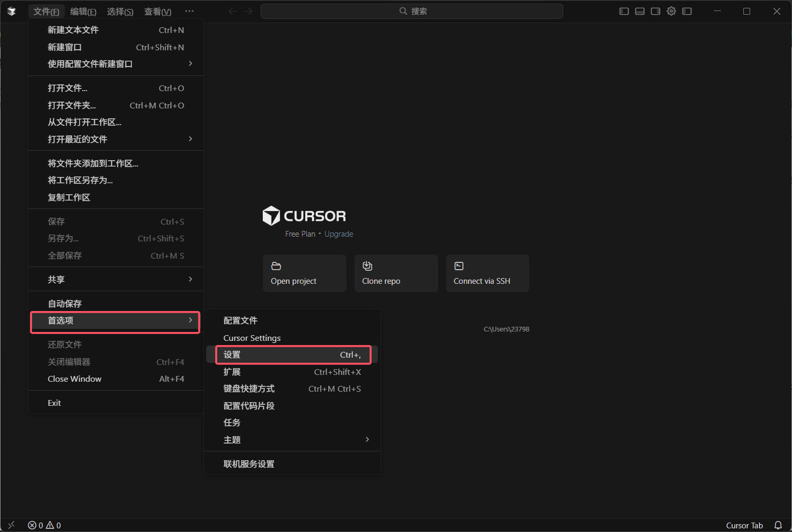Click the Open project folder icon
Image resolution: width=792 pixels, height=532 pixels.
276,265
